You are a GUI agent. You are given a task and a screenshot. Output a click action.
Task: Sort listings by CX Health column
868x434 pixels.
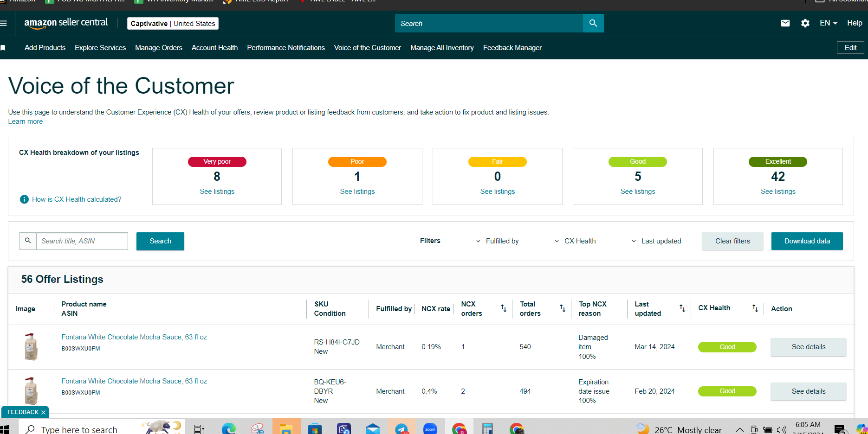pos(755,308)
